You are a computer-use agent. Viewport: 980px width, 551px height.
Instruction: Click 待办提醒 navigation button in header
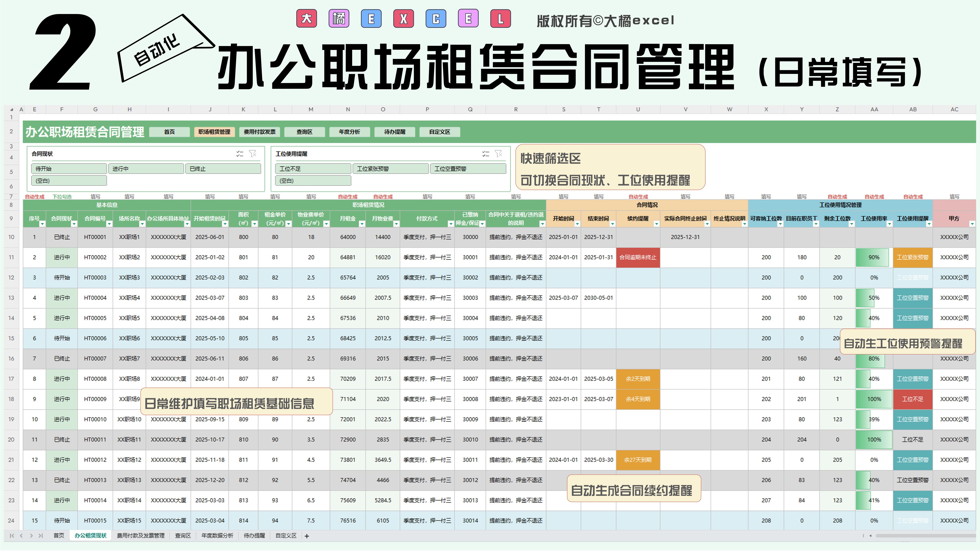pos(395,132)
